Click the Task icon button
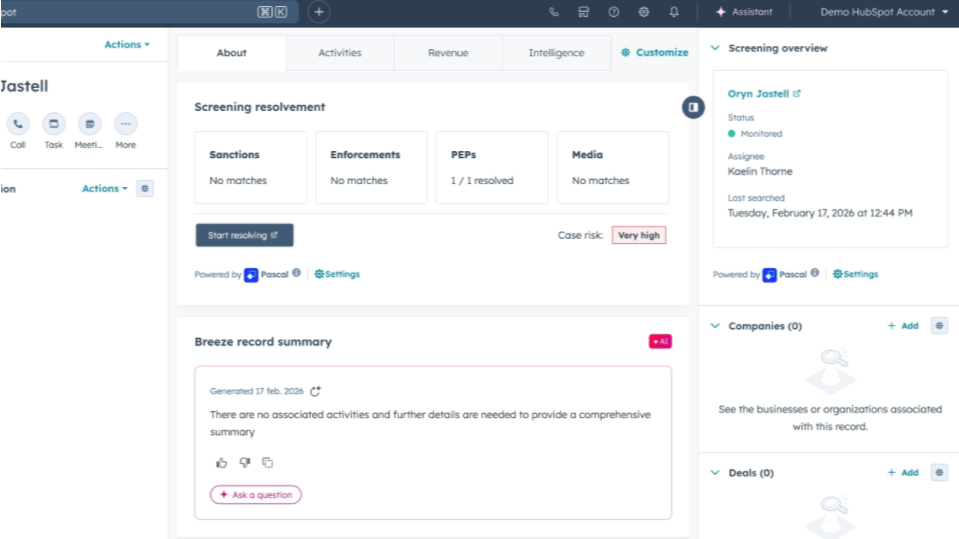Image resolution: width=959 pixels, height=539 pixels. [x=54, y=125]
